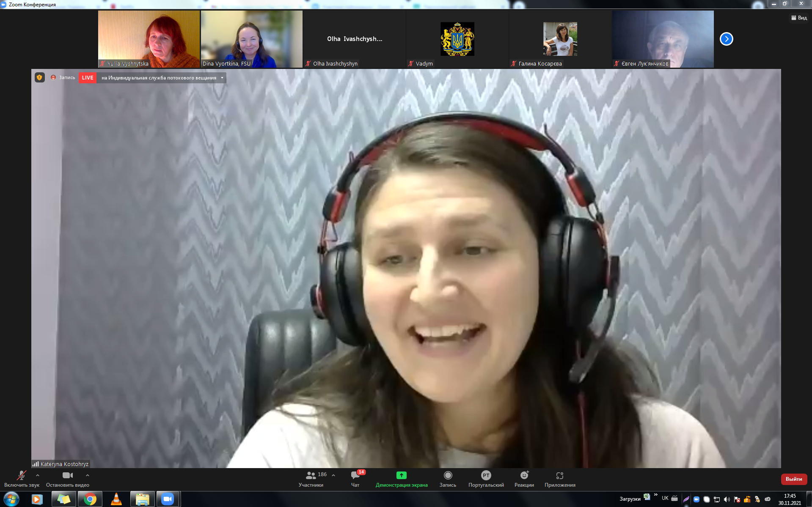
Task: Click the red Leave (Выйти) button
Action: [x=794, y=479]
